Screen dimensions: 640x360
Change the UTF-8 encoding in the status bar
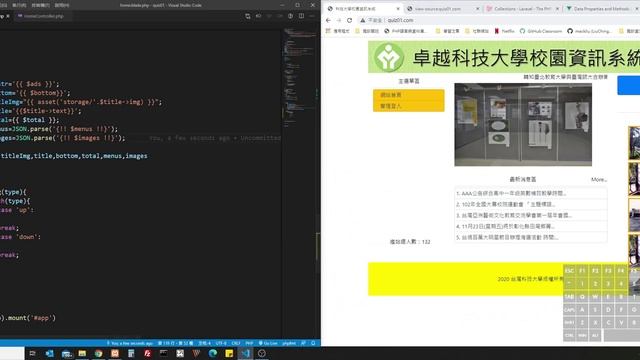[221, 343]
